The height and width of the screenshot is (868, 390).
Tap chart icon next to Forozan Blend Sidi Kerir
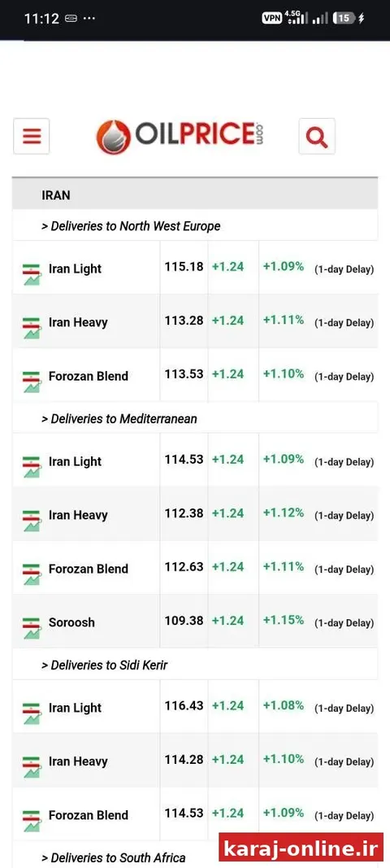point(32,820)
